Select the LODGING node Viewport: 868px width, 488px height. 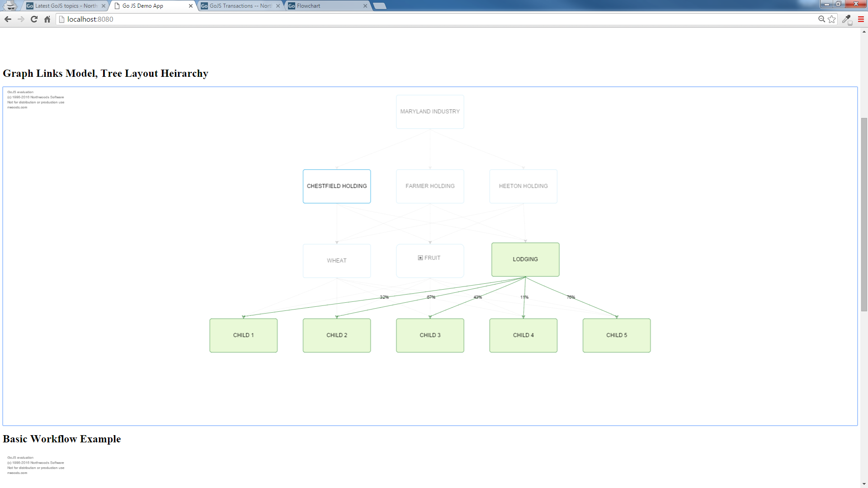525,259
